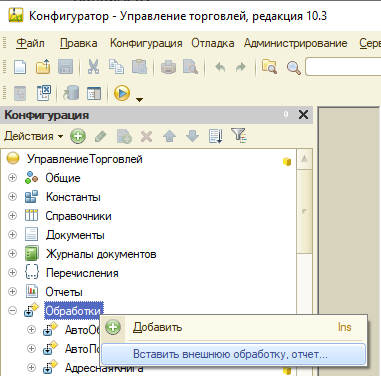Select Журналы документов in the tree
The width and height of the screenshot is (381, 376).
point(101,254)
